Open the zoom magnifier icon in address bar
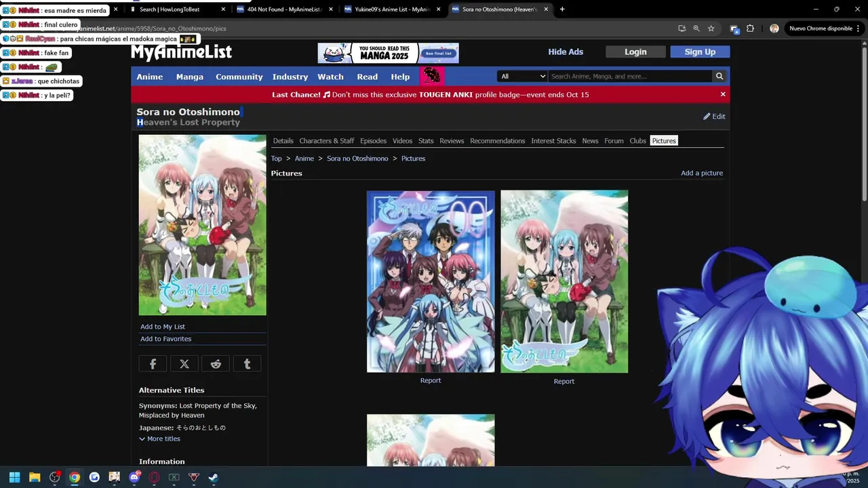Screen dimensions: 868x488 (696, 28)
